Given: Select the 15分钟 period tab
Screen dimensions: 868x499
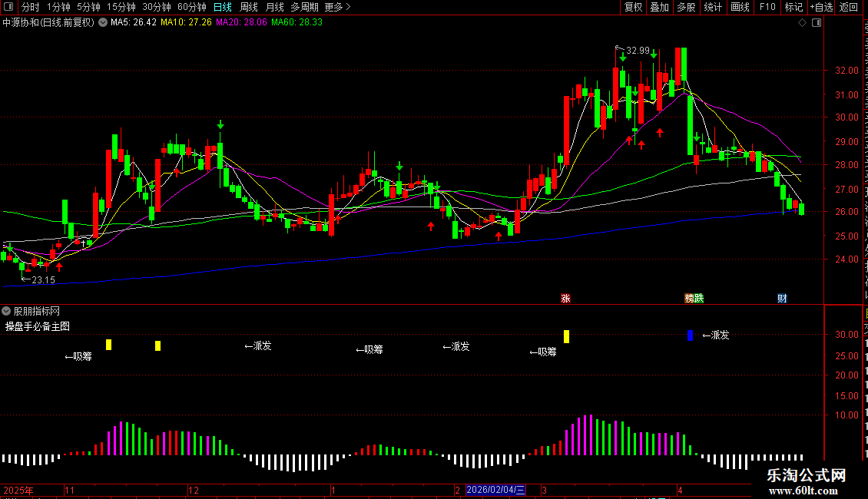Looking at the screenshot, I should pos(121,7).
